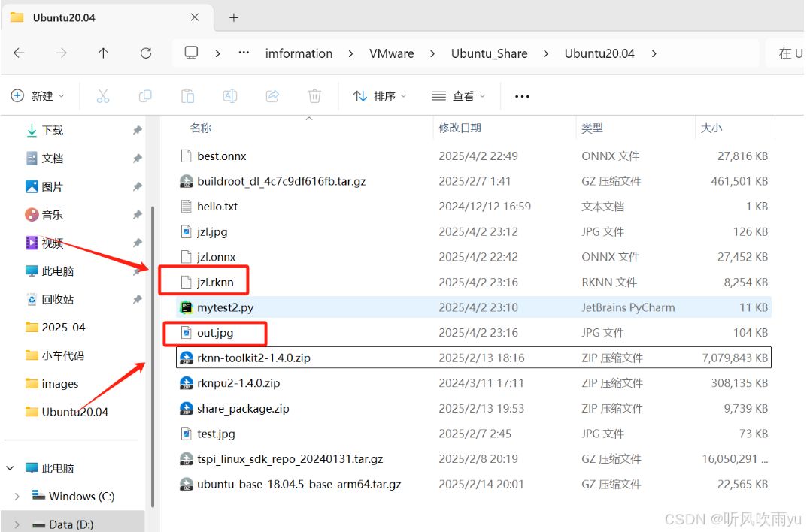Screen dimensions: 810x532
Task: Select the jzl.rknn file
Action: coord(215,283)
